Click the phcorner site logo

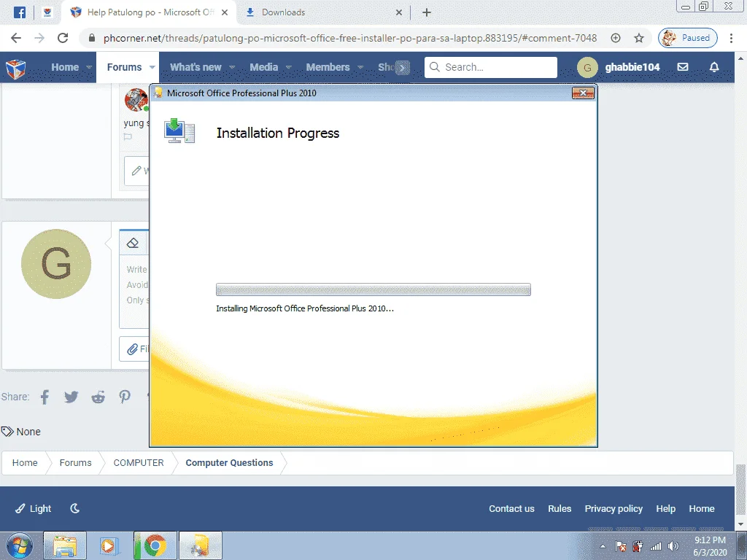(16, 69)
